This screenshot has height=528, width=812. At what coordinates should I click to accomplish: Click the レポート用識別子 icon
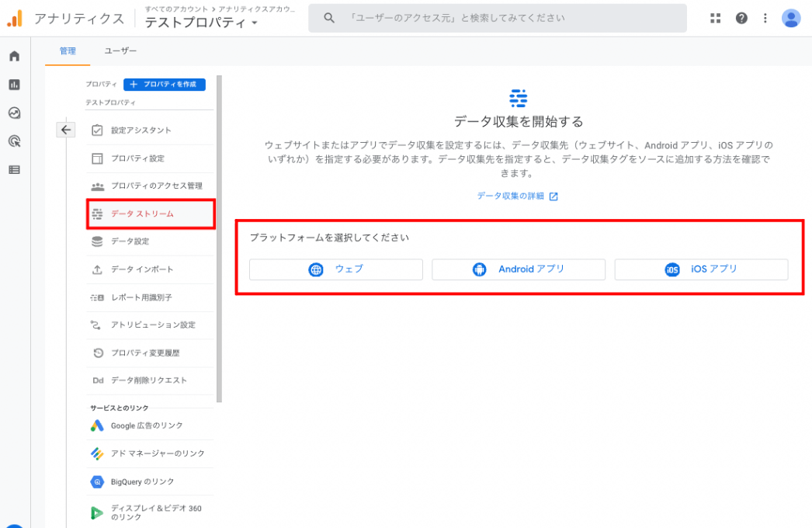point(97,297)
